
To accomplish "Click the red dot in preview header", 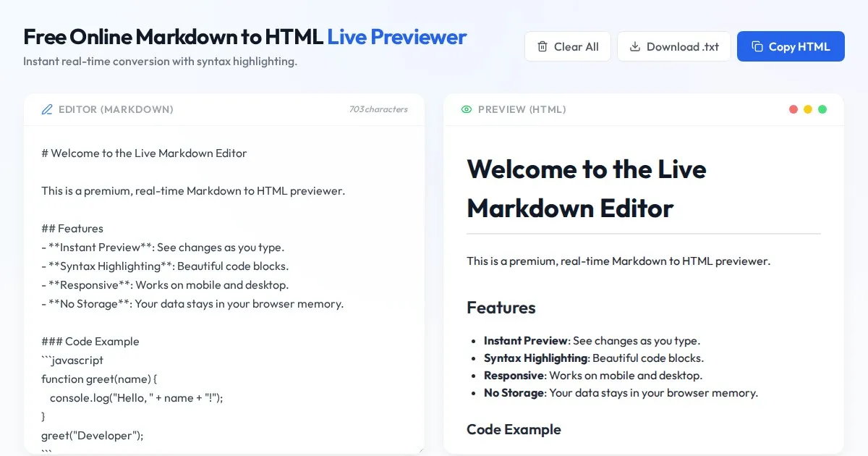I will 793,109.
